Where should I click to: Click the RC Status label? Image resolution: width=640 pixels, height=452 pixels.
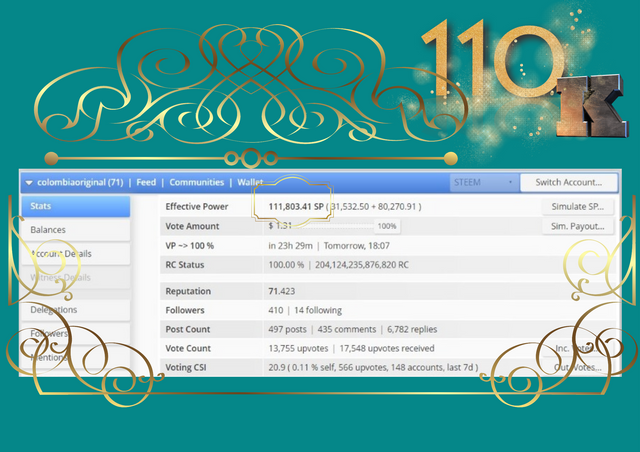184,265
